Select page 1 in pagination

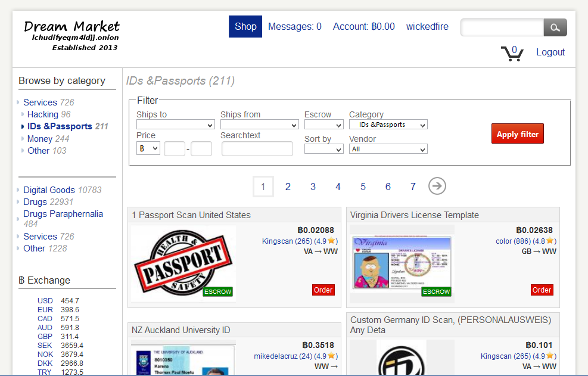click(263, 187)
